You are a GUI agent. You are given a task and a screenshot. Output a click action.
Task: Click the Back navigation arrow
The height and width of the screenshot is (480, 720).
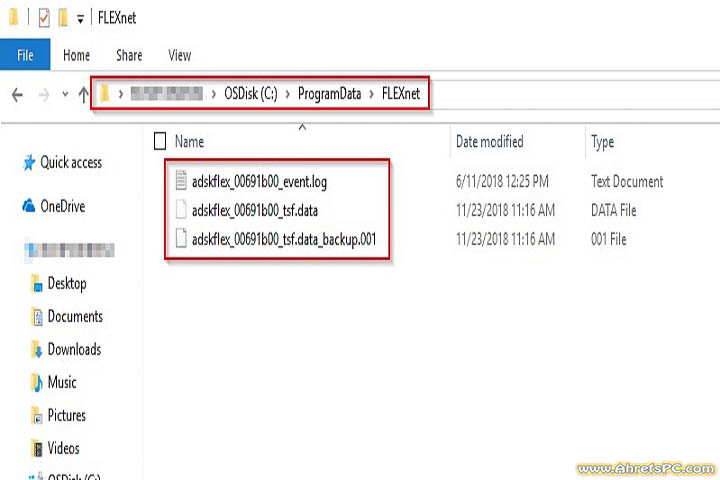pos(17,95)
